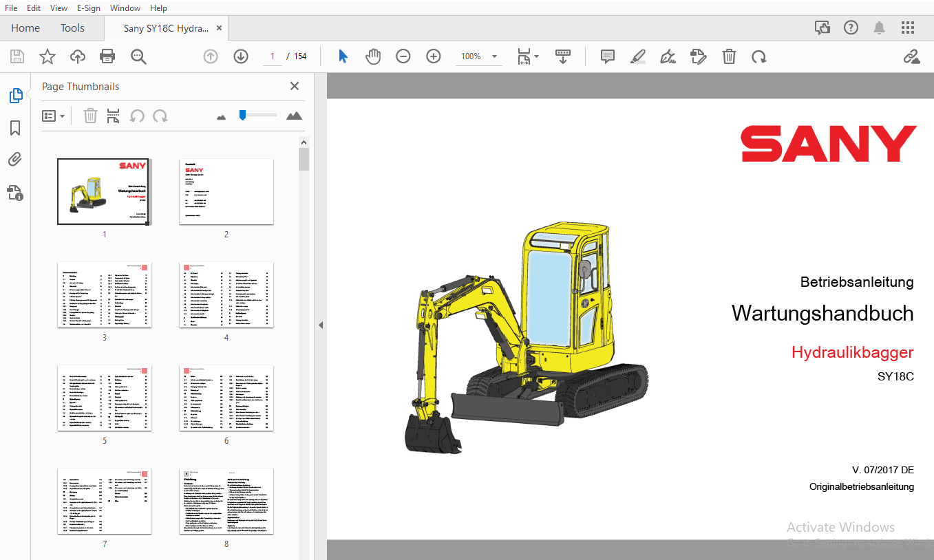Select the Sany SY18C document tab
Viewport: 934px width, 560px height.
coord(164,28)
